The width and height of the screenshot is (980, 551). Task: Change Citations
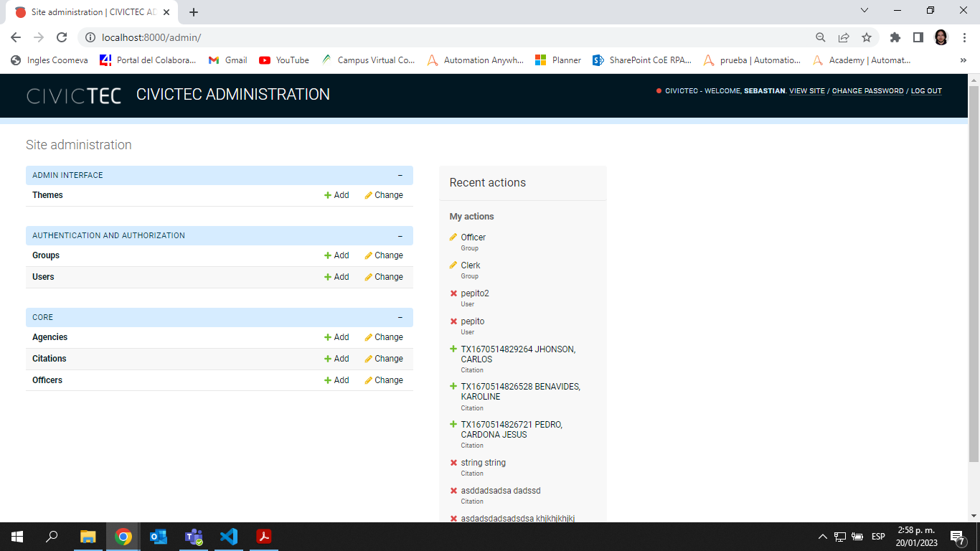(x=384, y=359)
